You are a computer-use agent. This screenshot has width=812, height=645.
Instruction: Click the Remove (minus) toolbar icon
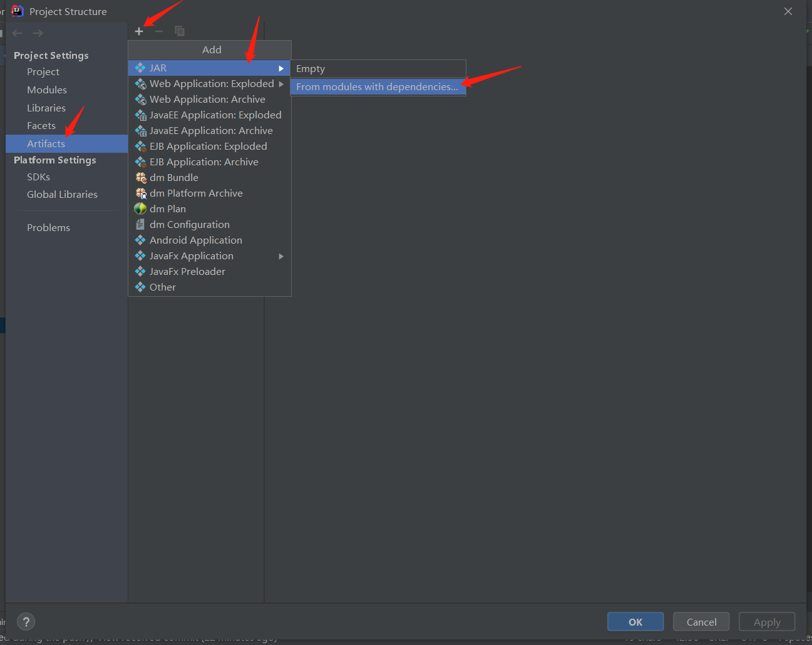pos(159,31)
